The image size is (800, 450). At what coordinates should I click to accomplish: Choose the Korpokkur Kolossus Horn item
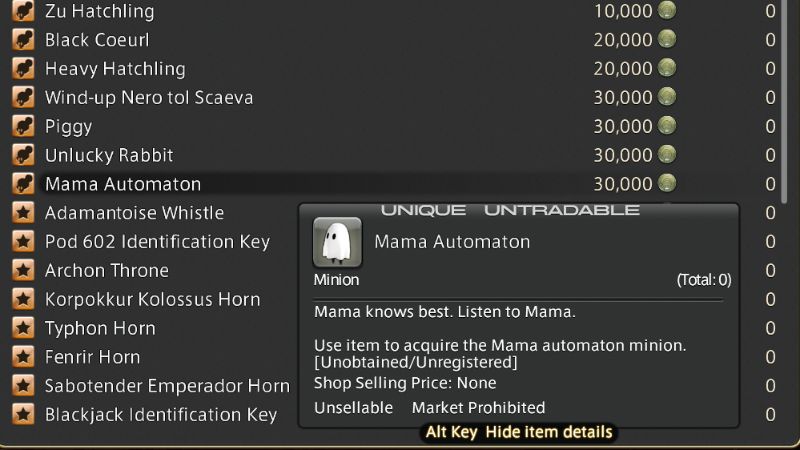coord(152,299)
